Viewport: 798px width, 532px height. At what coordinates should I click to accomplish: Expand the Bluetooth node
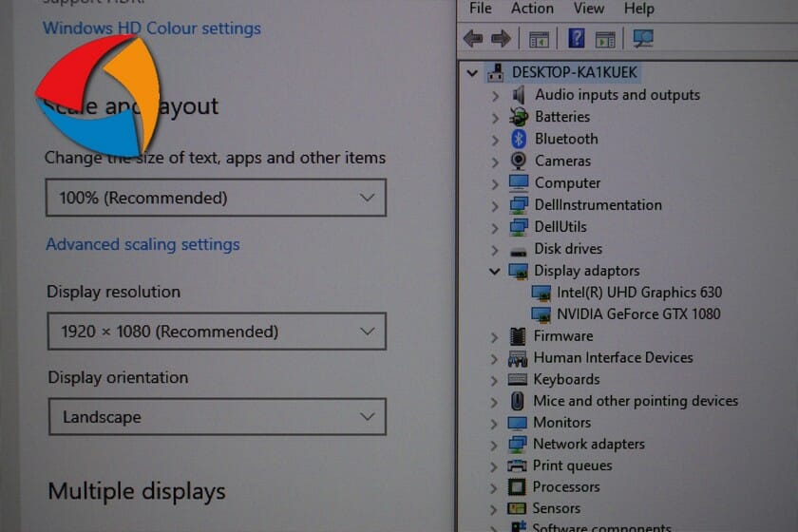pyautogui.click(x=495, y=140)
